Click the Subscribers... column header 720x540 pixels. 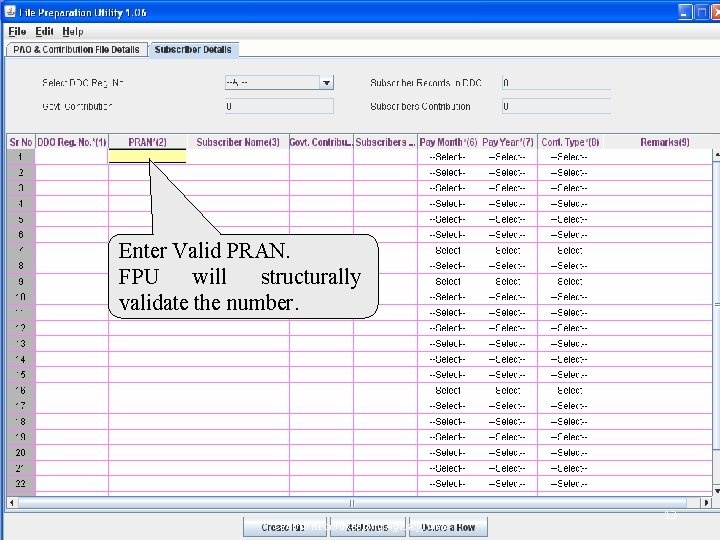(x=385, y=142)
